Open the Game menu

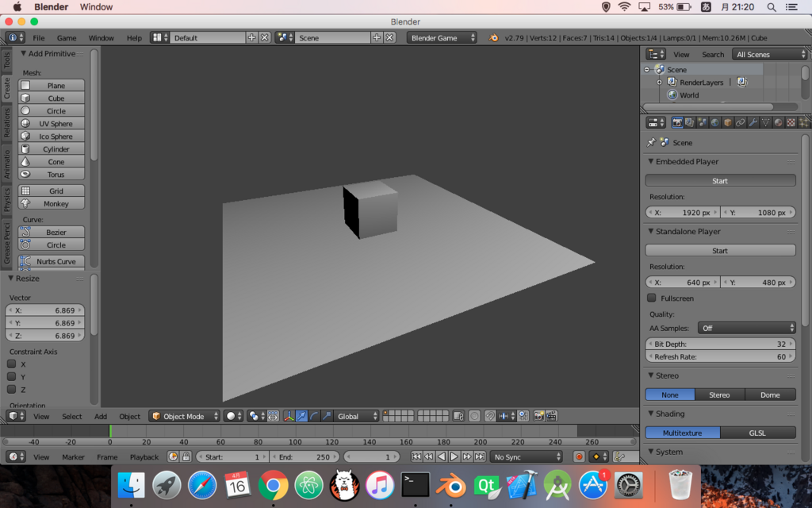(67, 38)
